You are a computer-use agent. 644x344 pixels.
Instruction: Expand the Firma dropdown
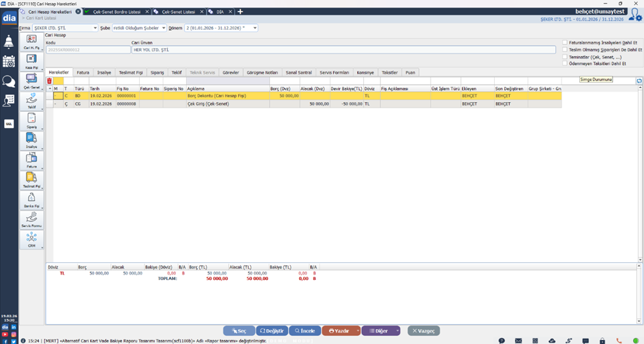tap(95, 28)
